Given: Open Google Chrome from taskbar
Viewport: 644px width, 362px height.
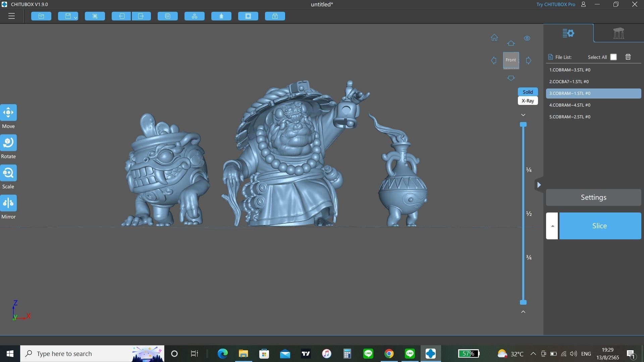Looking at the screenshot, I should pyautogui.click(x=389, y=354).
